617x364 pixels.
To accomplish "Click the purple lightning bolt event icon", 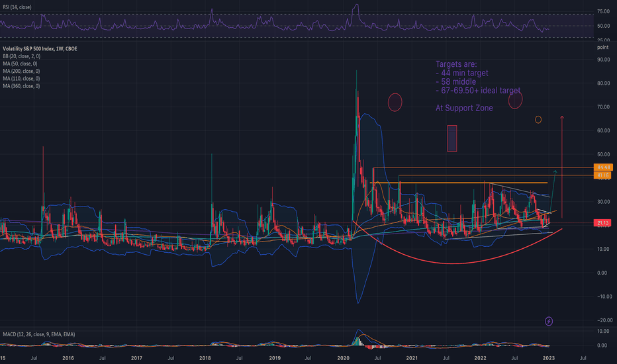I will coord(549,322).
